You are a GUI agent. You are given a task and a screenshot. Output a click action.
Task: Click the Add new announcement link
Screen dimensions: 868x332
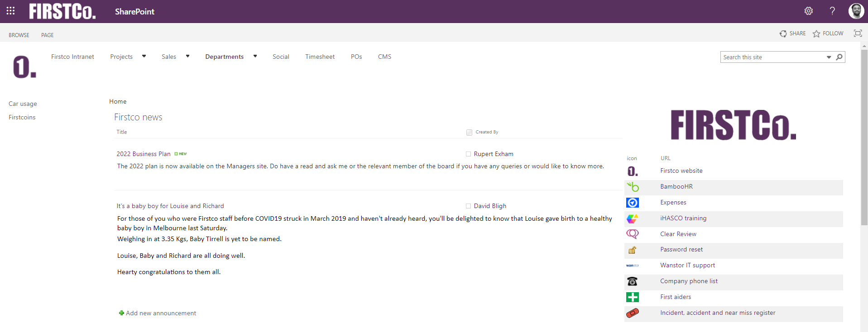click(x=161, y=313)
